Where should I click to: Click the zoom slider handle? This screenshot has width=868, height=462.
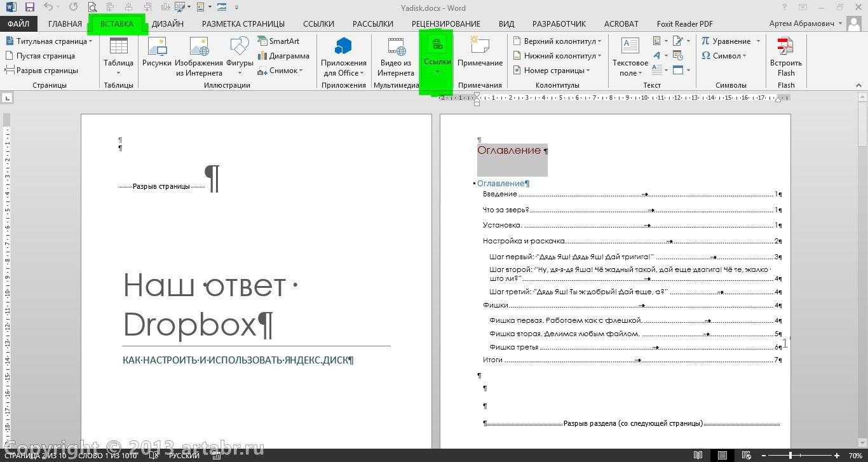(x=790, y=456)
